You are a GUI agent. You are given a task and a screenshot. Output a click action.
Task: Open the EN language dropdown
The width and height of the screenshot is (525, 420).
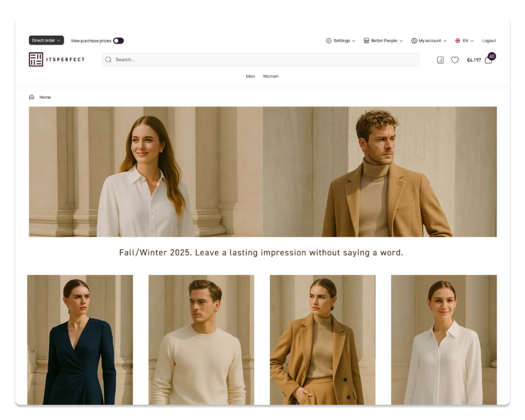pos(465,41)
